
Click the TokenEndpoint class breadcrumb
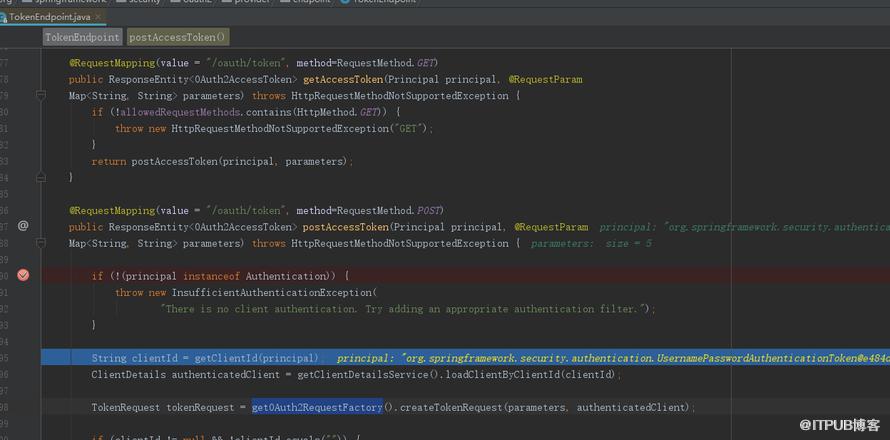[x=82, y=37]
